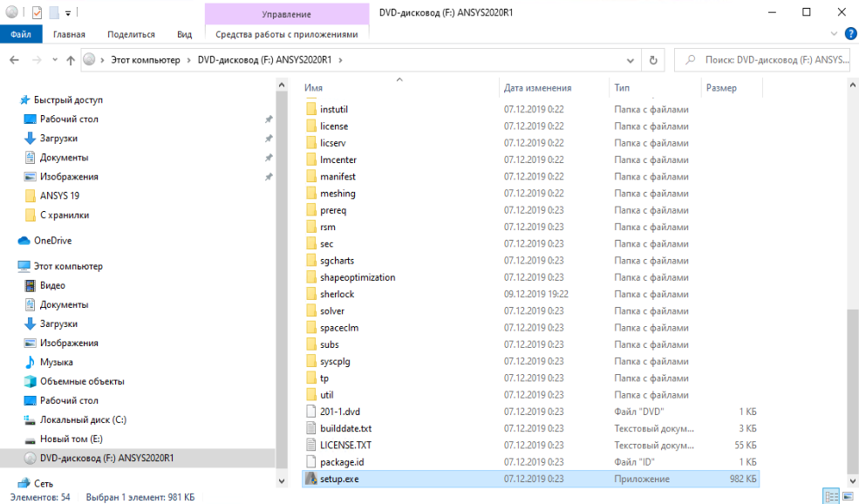
Task: Open the Файл menu tab
Action: coord(20,34)
